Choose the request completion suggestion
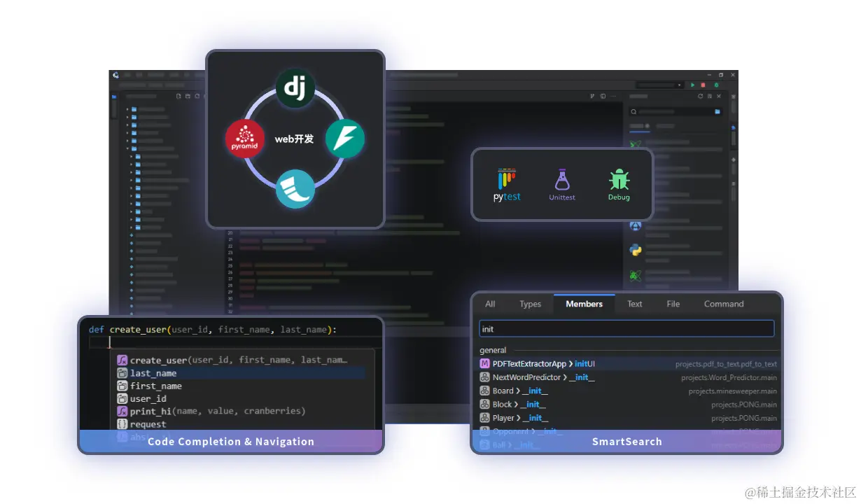 (241, 424)
